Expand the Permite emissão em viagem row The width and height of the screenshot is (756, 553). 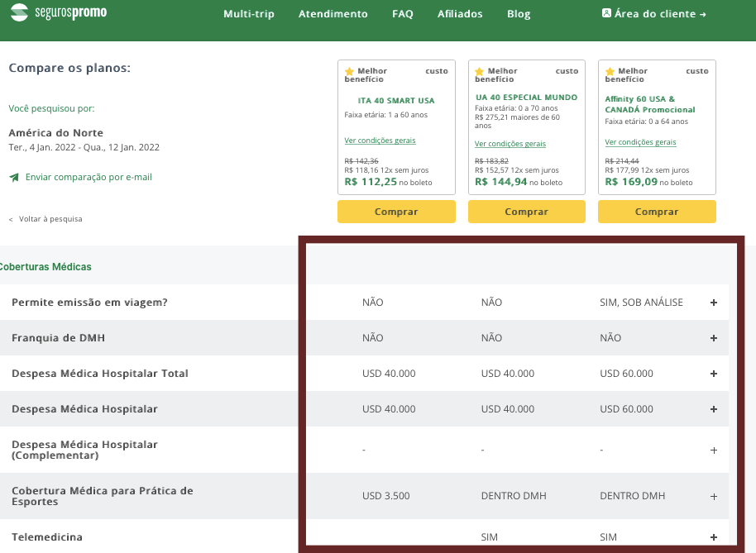[714, 303]
